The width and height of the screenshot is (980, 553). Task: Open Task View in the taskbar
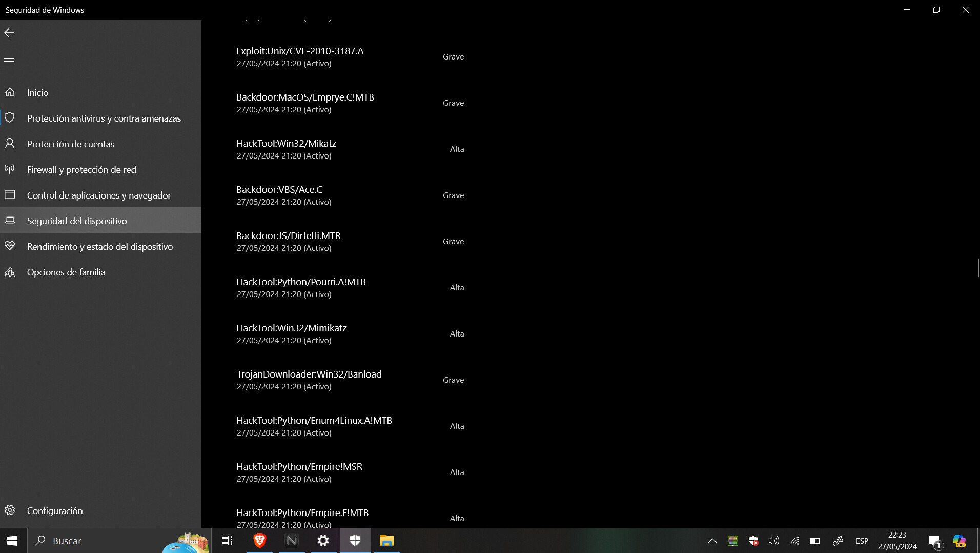coord(227,541)
